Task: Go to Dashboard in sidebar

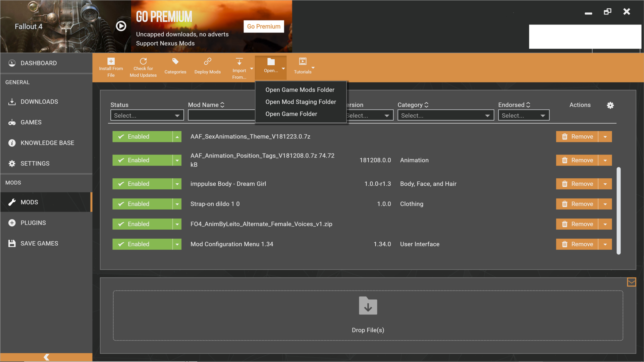Action: [x=46, y=63]
